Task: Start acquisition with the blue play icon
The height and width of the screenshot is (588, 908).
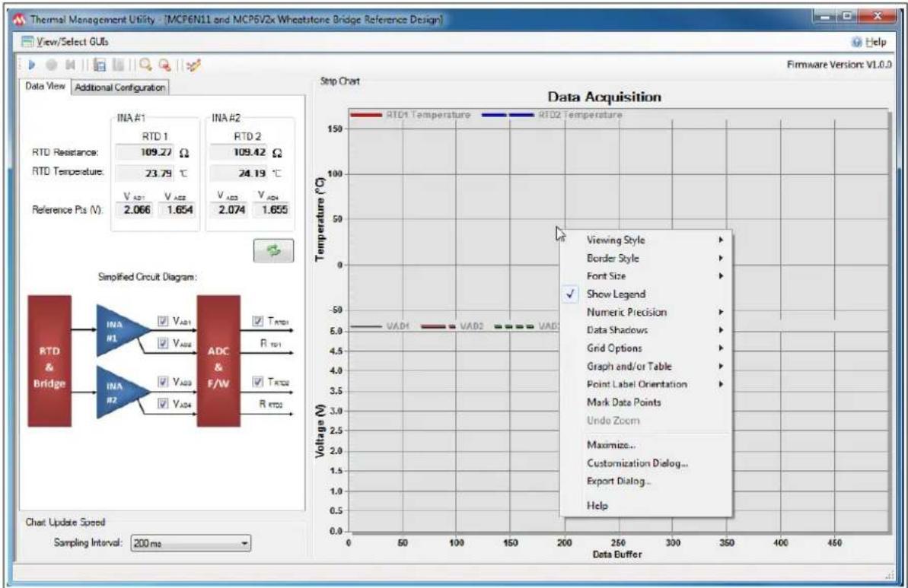Action: click(32, 65)
